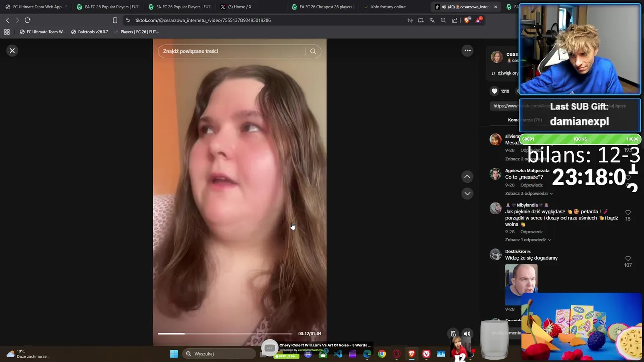Bookmark this page with the bookmark icon
This screenshot has width=644, height=362.
115,20
